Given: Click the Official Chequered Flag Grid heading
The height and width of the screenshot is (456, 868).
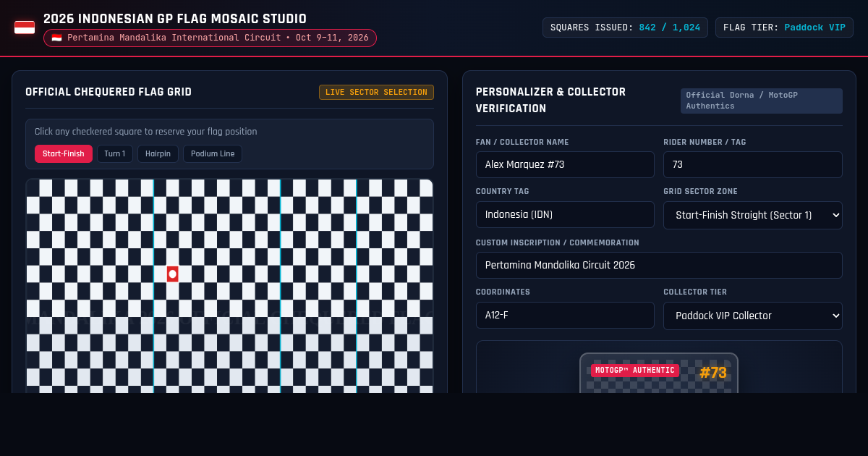Looking at the screenshot, I should point(109,92).
